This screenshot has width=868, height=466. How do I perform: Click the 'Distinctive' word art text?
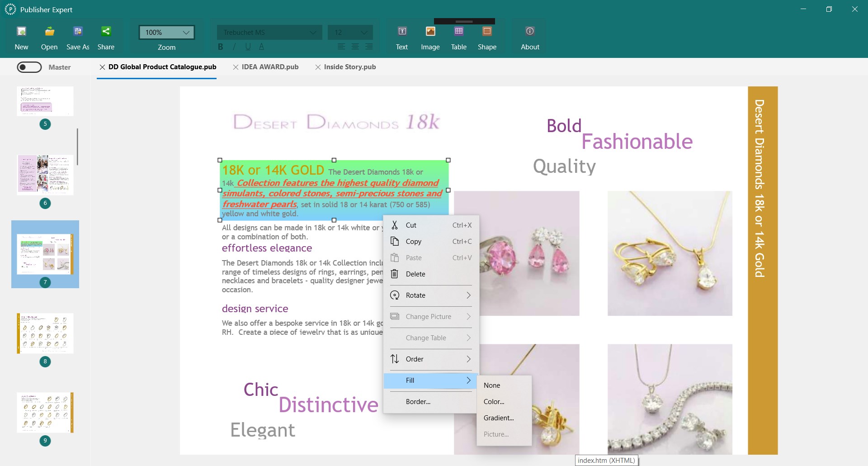pyautogui.click(x=328, y=404)
